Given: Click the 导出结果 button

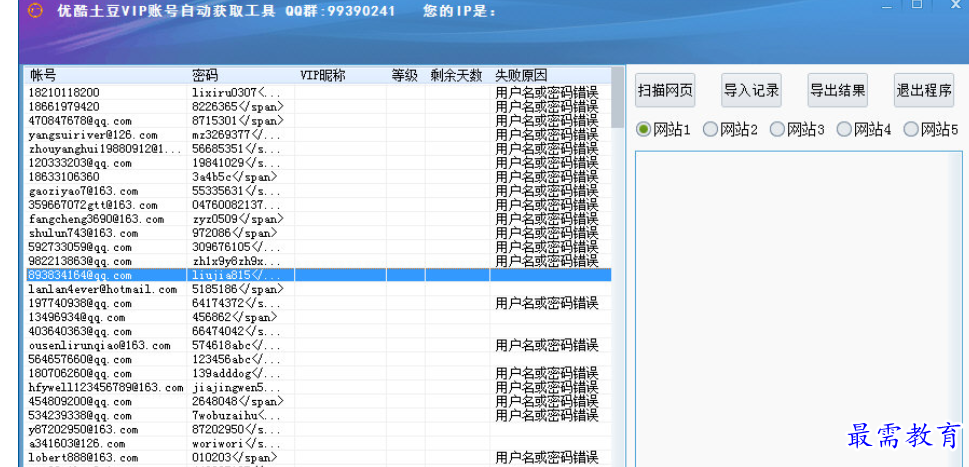Looking at the screenshot, I should (837, 90).
